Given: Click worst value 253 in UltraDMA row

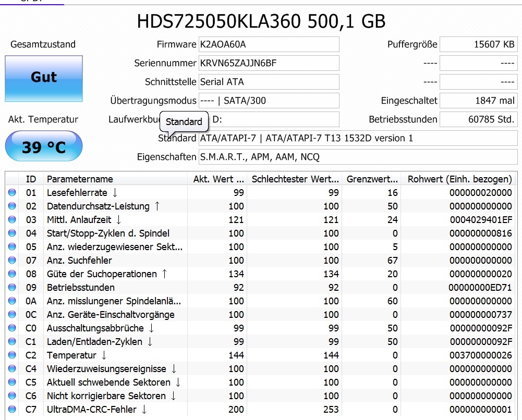Looking at the screenshot, I should pos(331,410).
